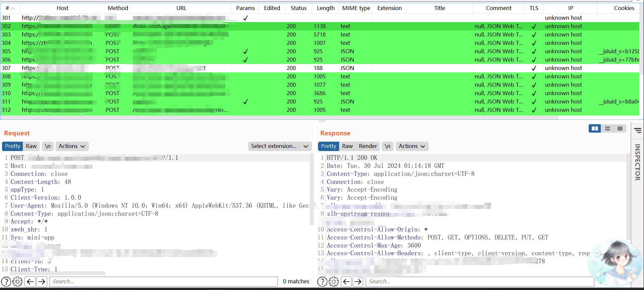Open the Inspector panel hamburger icon

point(638,130)
